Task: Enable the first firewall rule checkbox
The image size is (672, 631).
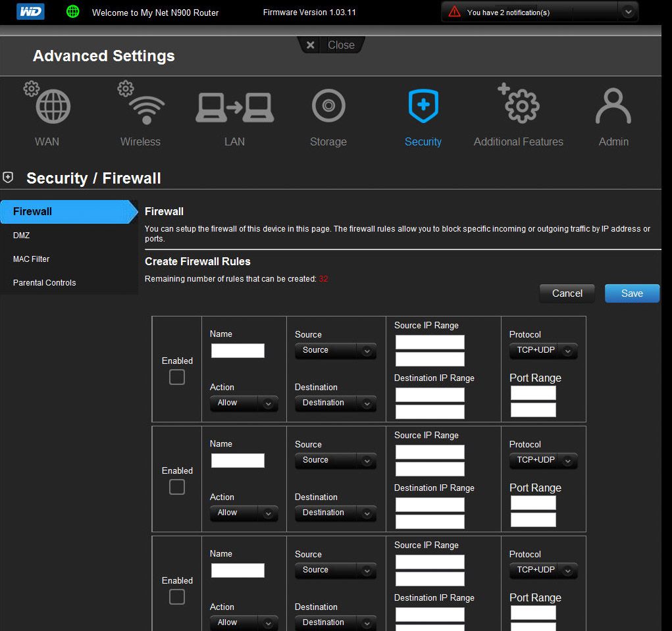Action: 177,377
